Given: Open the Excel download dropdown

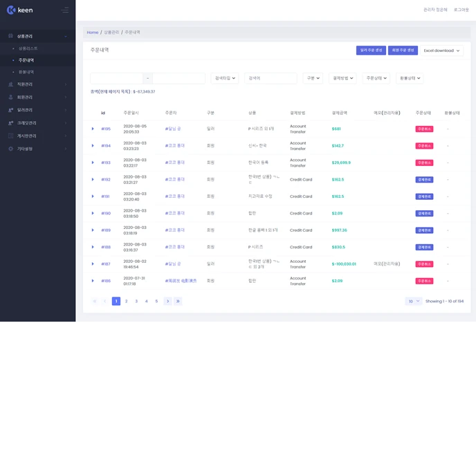Looking at the screenshot, I should (x=441, y=50).
